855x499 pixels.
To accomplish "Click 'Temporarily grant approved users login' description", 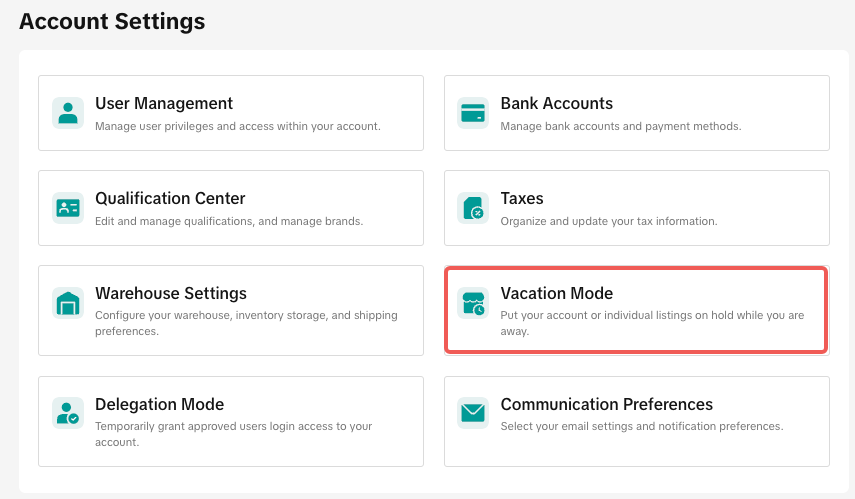I will 233,427.
